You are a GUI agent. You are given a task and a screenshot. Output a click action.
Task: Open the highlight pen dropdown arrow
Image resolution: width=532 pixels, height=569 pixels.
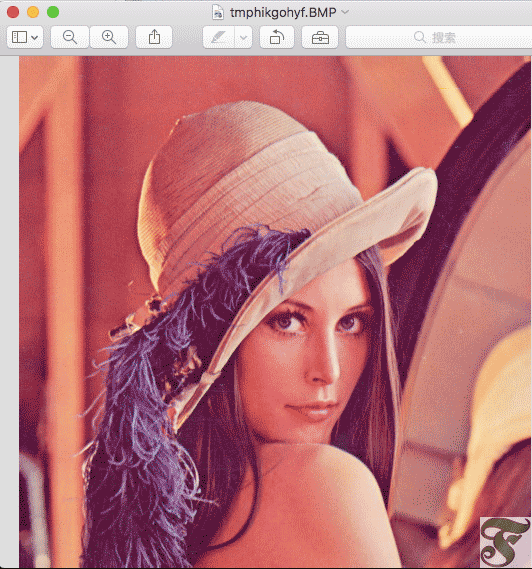pyautogui.click(x=244, y=37)
